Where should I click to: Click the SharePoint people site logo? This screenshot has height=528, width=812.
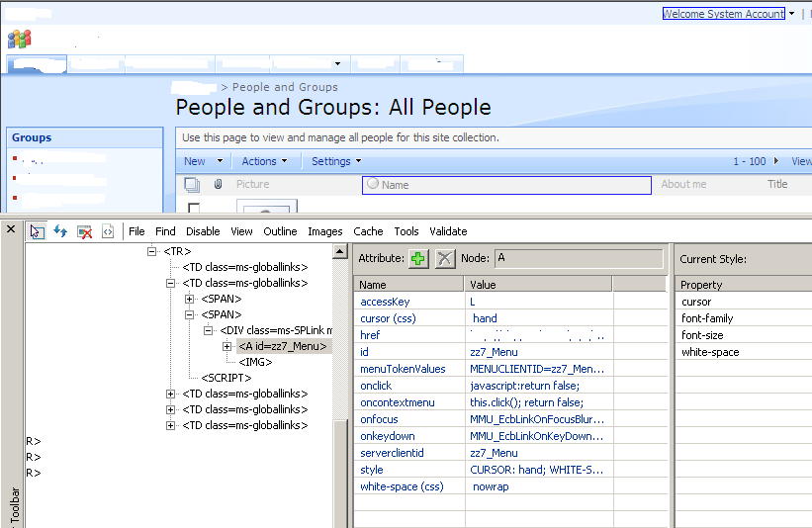click(x=20, y=39)
